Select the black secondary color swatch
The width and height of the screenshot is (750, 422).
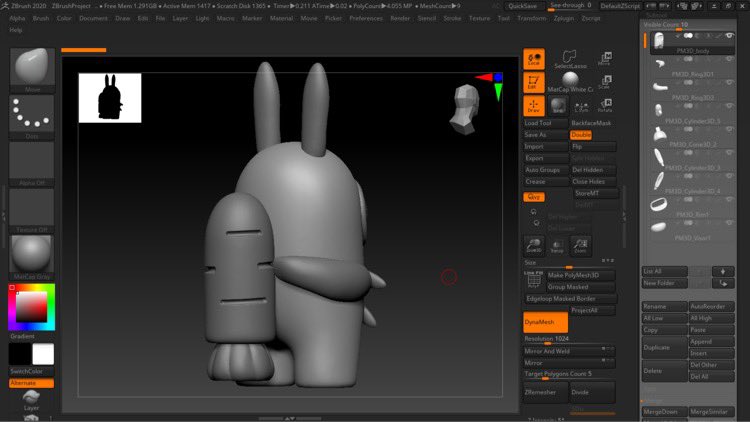coord(20,354)
